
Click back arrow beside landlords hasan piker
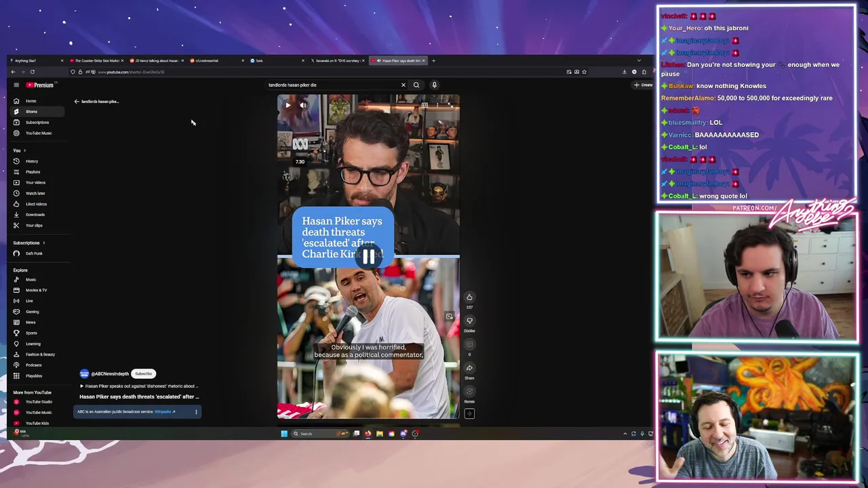pyautogui.click(x=77, y=102)
